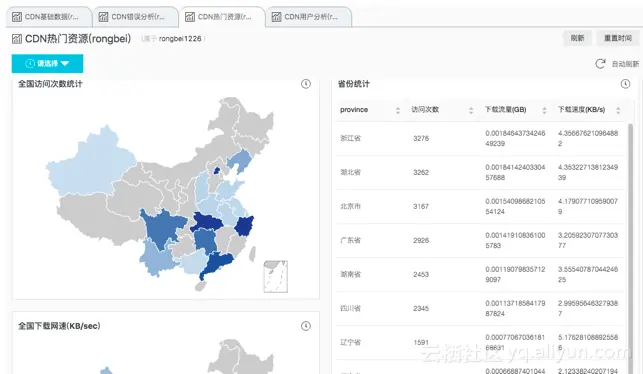
Task: Click the 辽宁省 row cell
Action: (x=350, y=342)
